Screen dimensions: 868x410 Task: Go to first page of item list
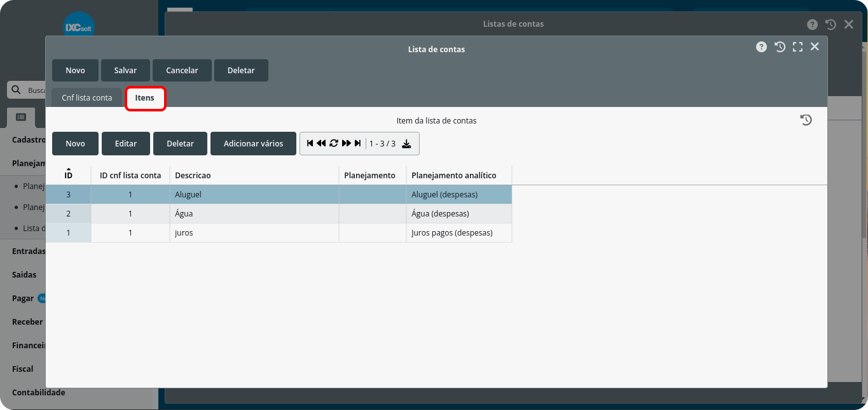310,144
